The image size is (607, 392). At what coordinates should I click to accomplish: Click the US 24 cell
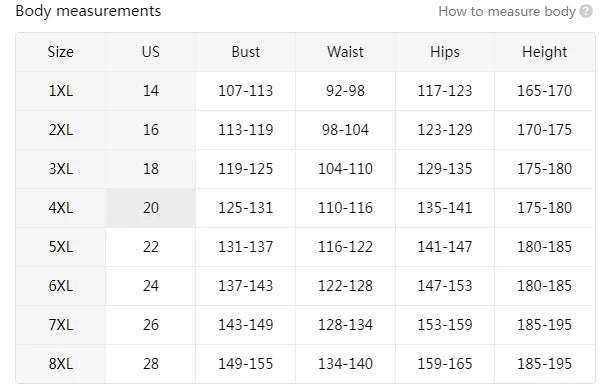coord(151,286)
